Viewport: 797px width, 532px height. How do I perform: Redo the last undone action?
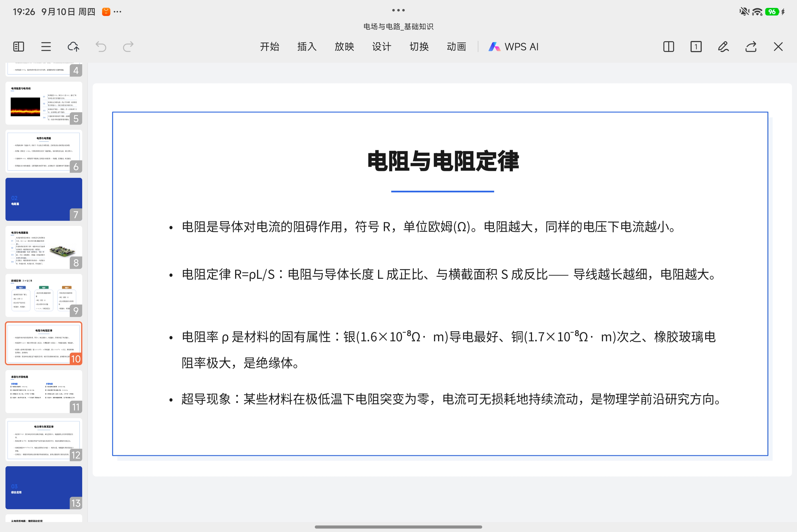[128, 47]
